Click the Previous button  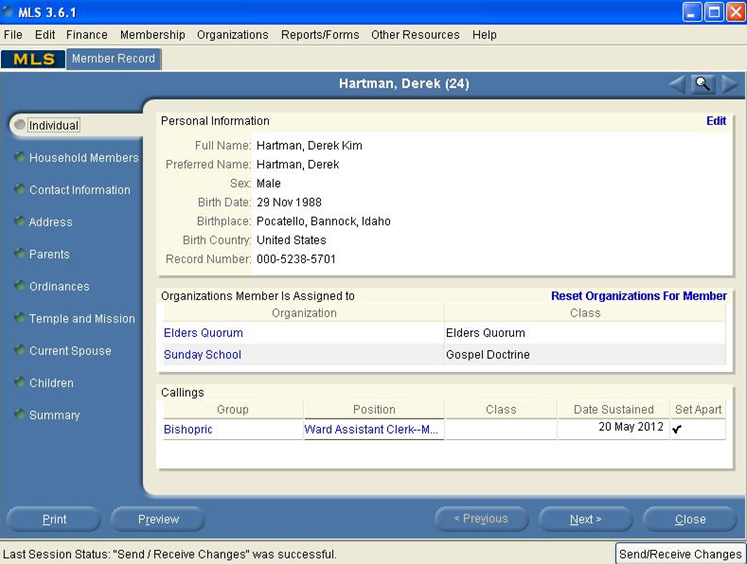click(481, 519)
